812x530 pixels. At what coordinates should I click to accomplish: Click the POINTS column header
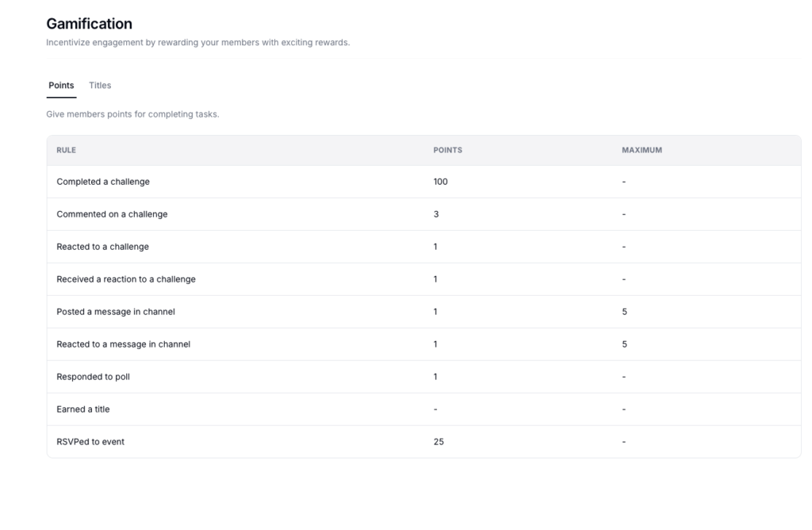click(x=447, y=150)
